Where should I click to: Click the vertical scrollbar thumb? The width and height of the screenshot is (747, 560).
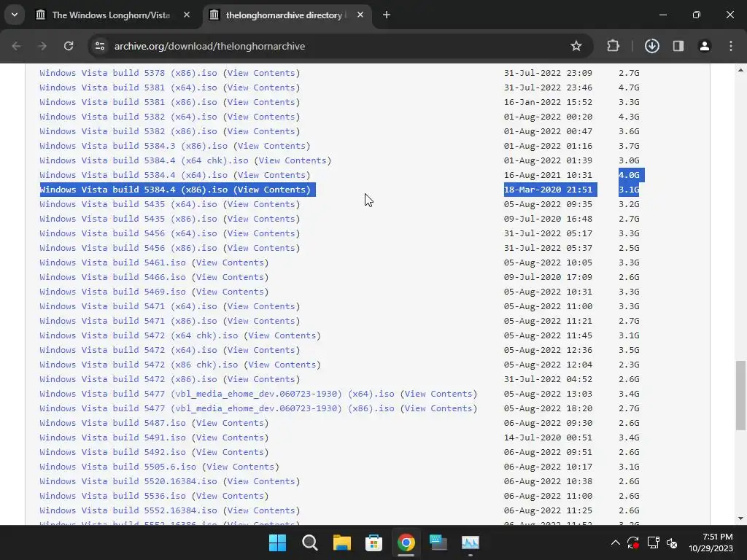[740, 395]
